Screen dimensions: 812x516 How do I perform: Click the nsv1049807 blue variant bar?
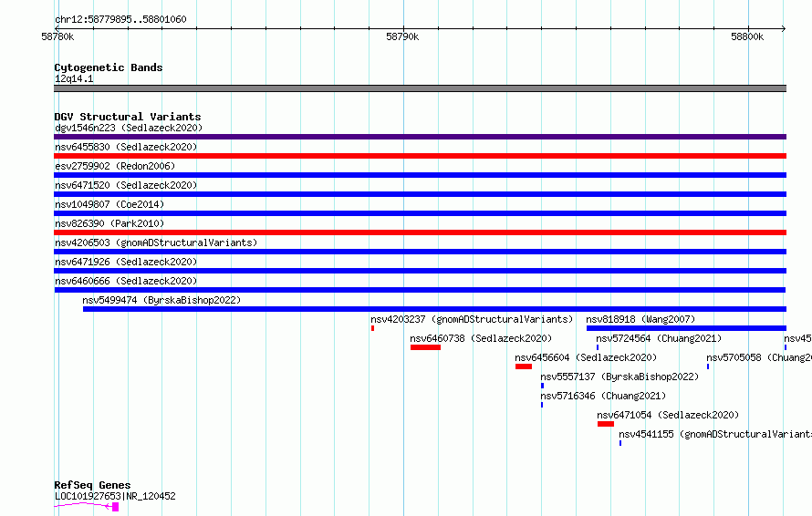(420, 213)
